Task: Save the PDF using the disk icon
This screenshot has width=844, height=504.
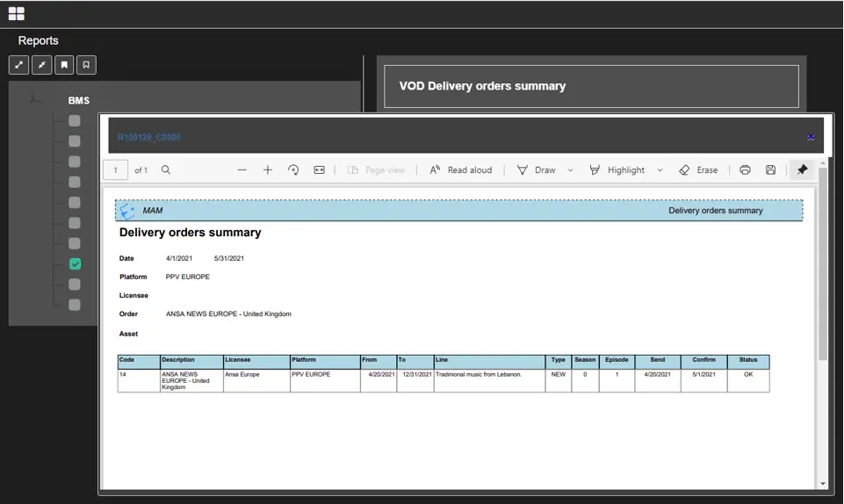Action: click(x=770, y=170)
